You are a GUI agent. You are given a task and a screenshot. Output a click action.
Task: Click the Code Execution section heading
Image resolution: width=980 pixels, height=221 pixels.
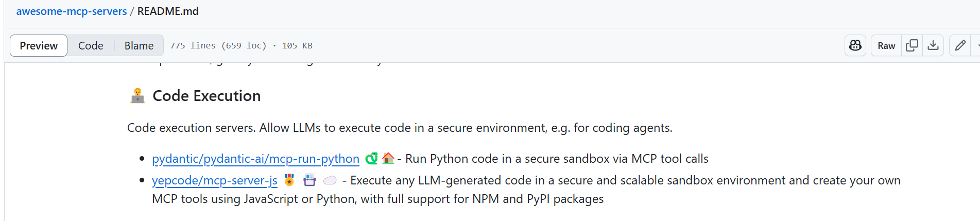(x=207, y=96)
